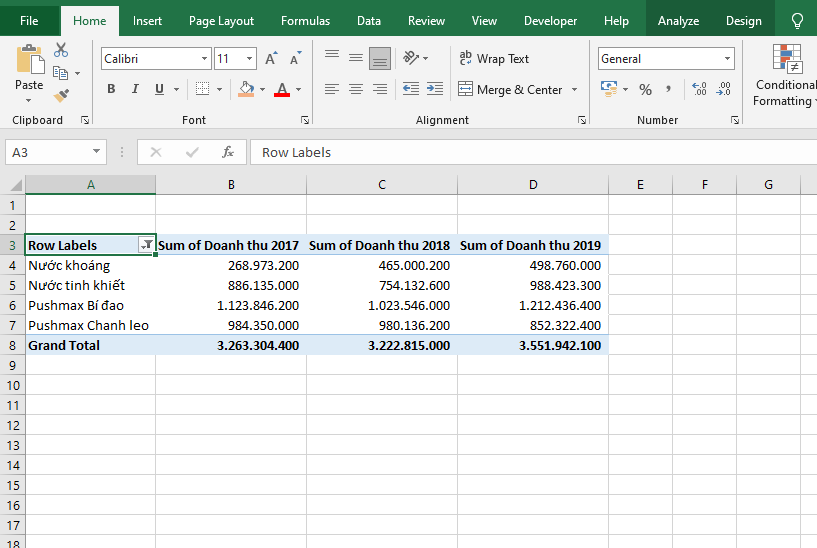
Task: Center-align text horizontally
Action: point(356,89)
